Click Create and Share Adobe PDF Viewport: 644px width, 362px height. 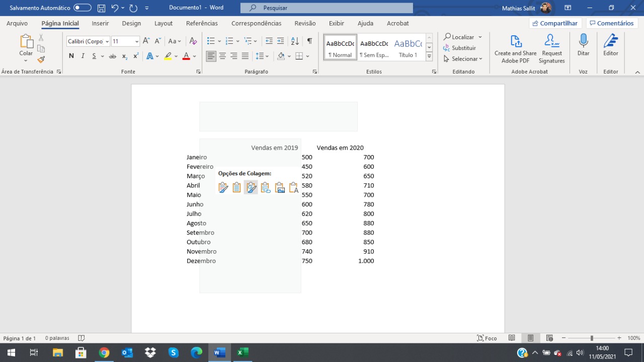pos(516,49)
